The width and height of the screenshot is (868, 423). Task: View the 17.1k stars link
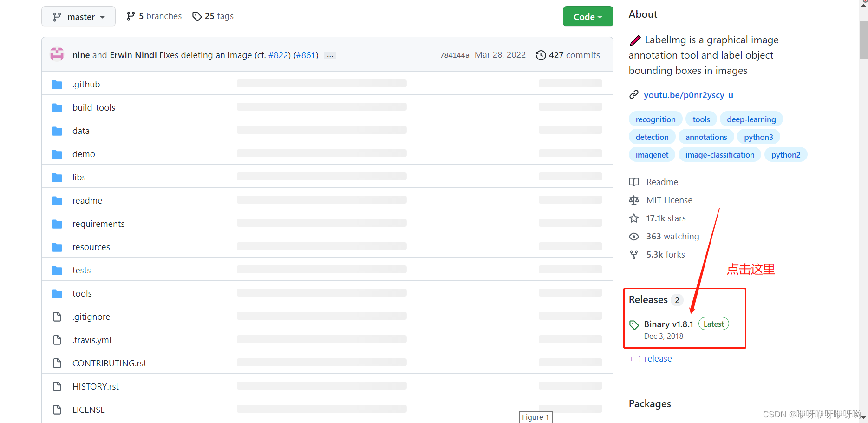pos(658,218)
